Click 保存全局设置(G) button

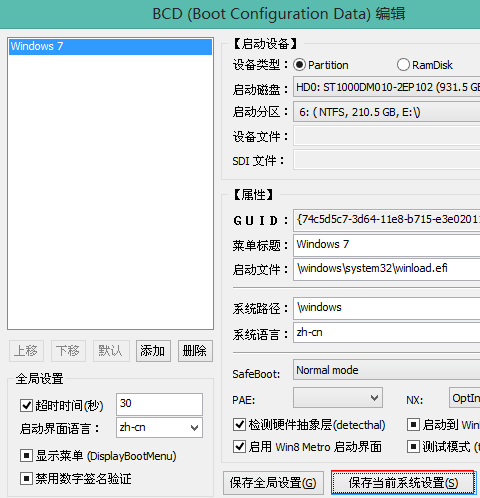point(273,483)
